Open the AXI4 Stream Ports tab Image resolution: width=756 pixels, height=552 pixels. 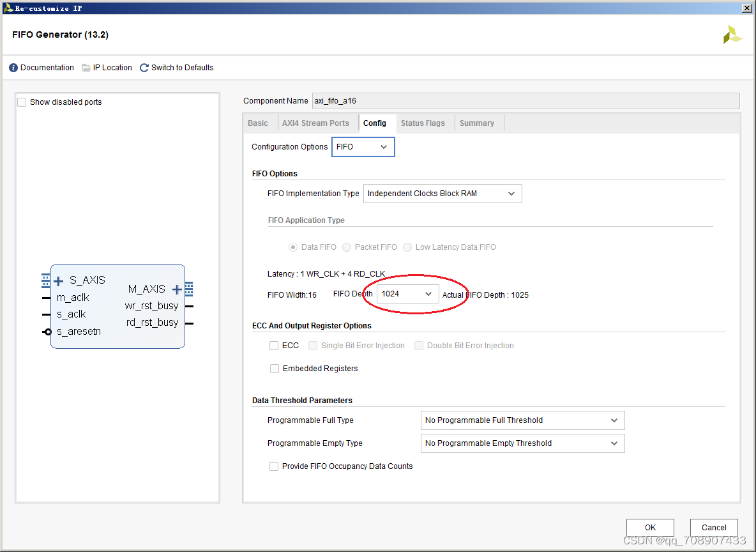(315, 123)
